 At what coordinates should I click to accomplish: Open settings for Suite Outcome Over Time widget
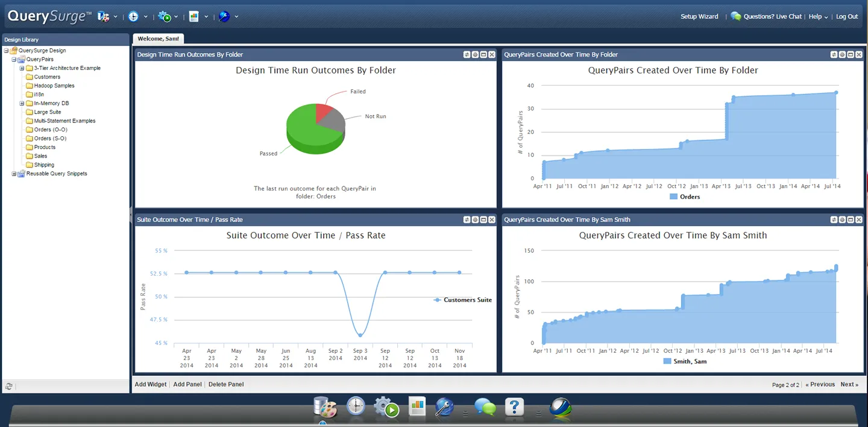(x=475, y=220)
